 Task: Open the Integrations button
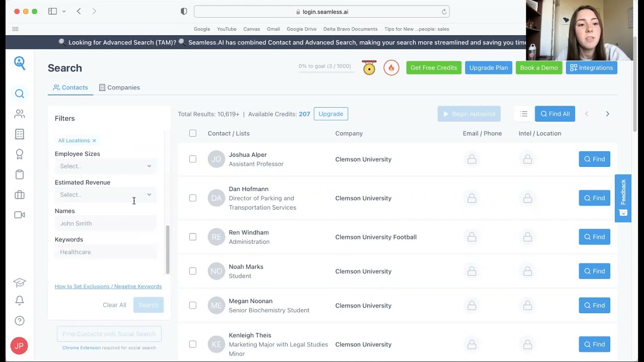[x=591, y=68]
